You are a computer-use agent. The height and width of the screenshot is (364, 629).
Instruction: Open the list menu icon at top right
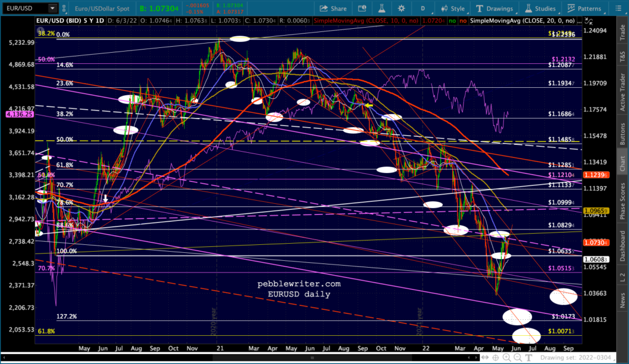pos(618,9)
